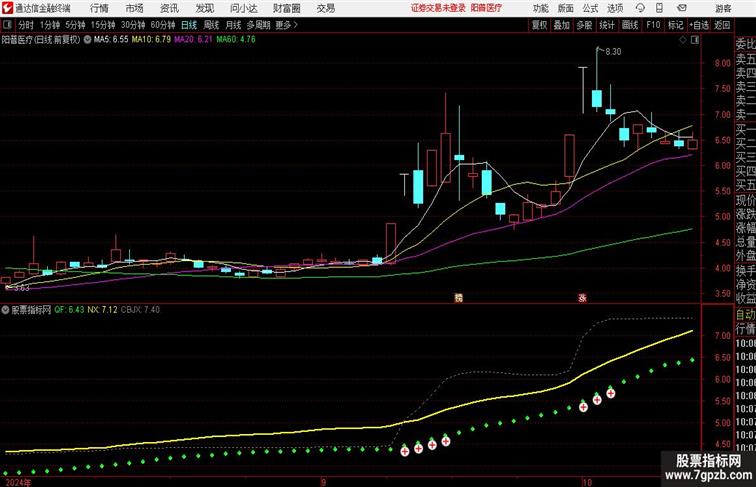Open the 资讯 menu
The width and height of the screenshot is (756, 487).
(x=169, y=8)
